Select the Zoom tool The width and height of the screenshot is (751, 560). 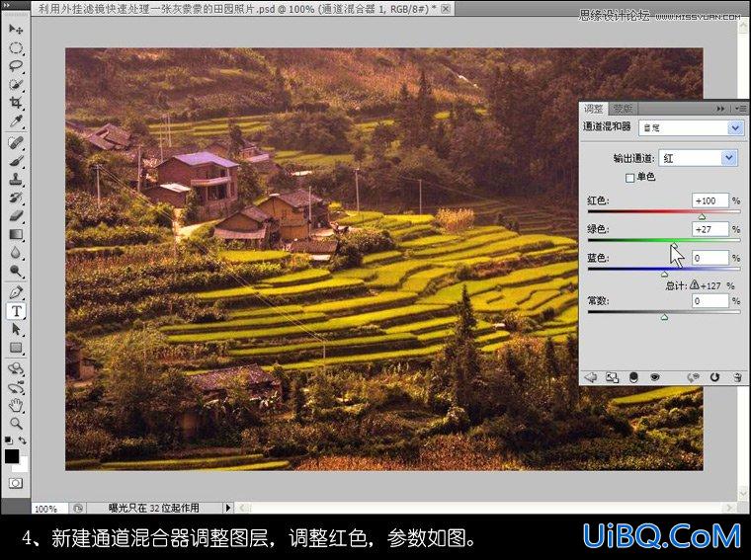[16, 424]
